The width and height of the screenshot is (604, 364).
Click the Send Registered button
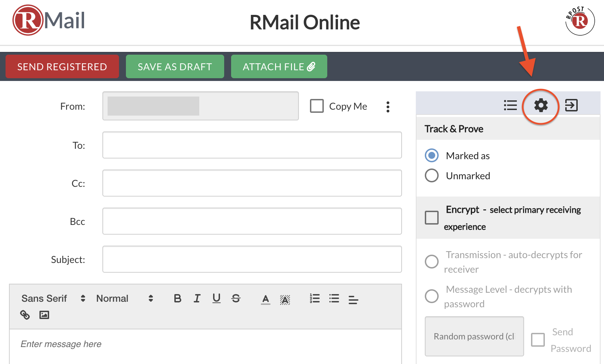coord(62,66)
